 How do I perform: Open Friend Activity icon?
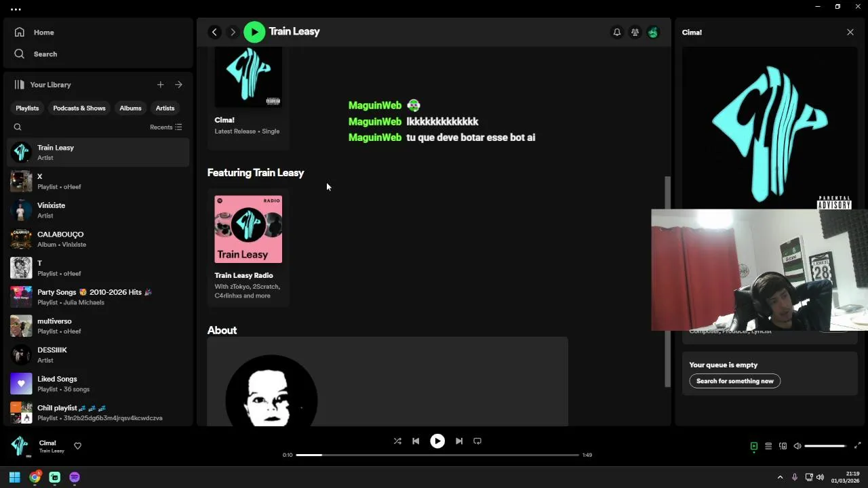click(x=635, y=32)
